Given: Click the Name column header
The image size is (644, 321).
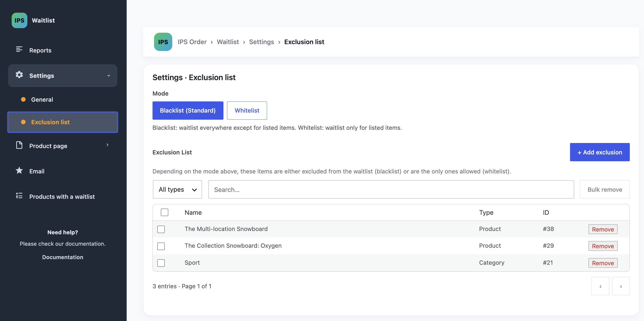Looking at the screenshot, I should pos(193,212).
